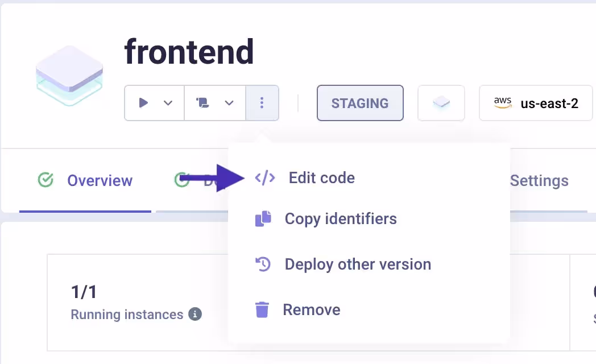Click the info icon next to Running instances
The width and height of the screenshot is (596, 364).
click(195, 315)
